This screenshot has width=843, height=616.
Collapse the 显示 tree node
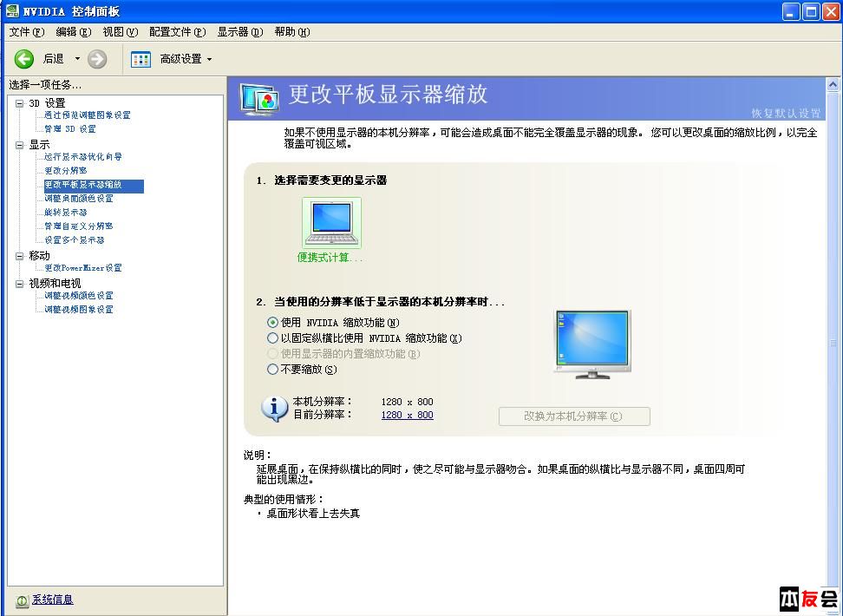20,145
